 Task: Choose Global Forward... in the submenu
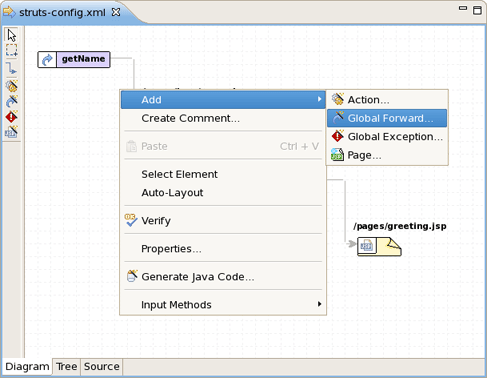pos(387,118)
